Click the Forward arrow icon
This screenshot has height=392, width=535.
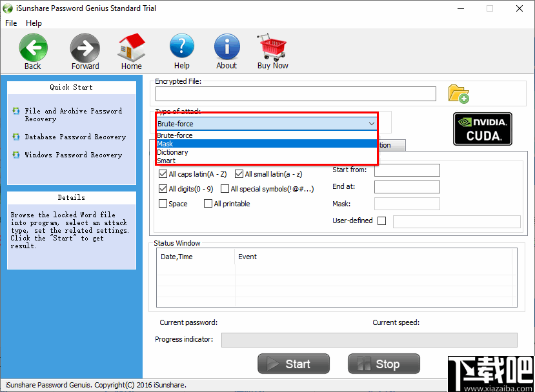point(85,48)
